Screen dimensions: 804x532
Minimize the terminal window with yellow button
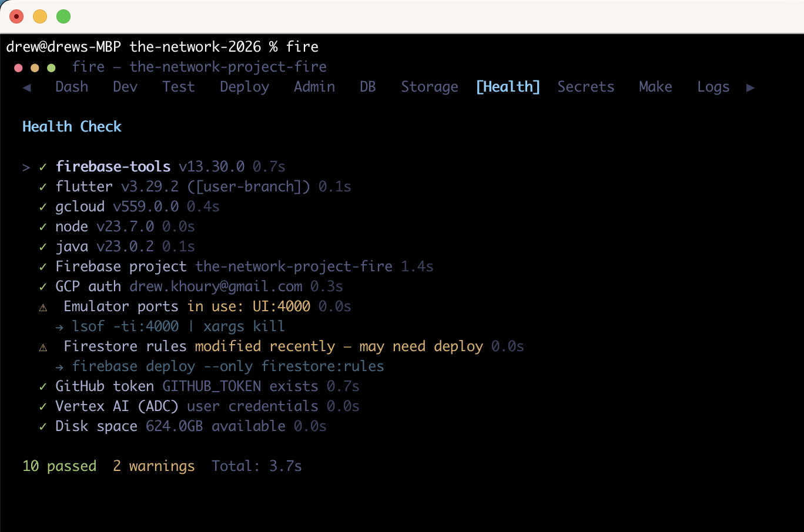[x=40, y=16]
